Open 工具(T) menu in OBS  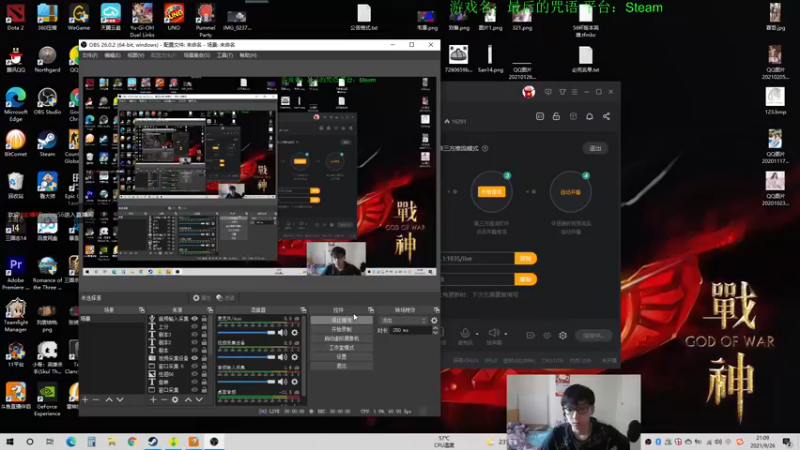(224, 55)
